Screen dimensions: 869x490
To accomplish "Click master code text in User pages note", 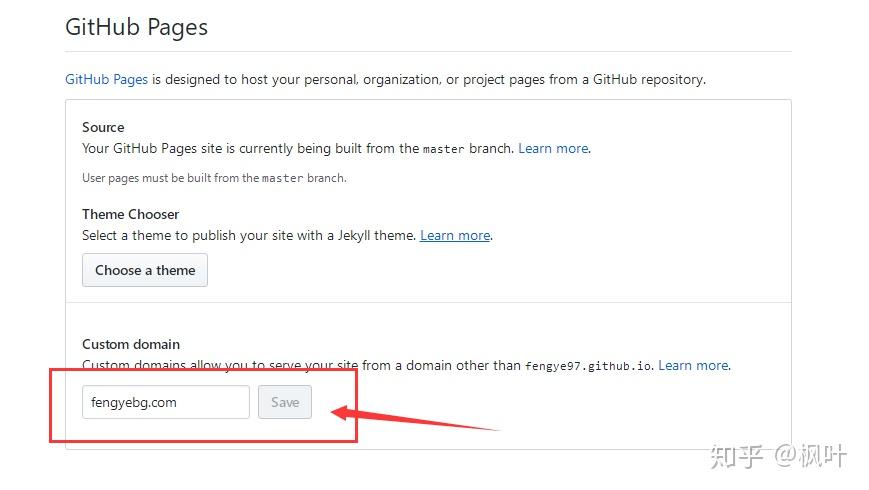I will (282, 178).
